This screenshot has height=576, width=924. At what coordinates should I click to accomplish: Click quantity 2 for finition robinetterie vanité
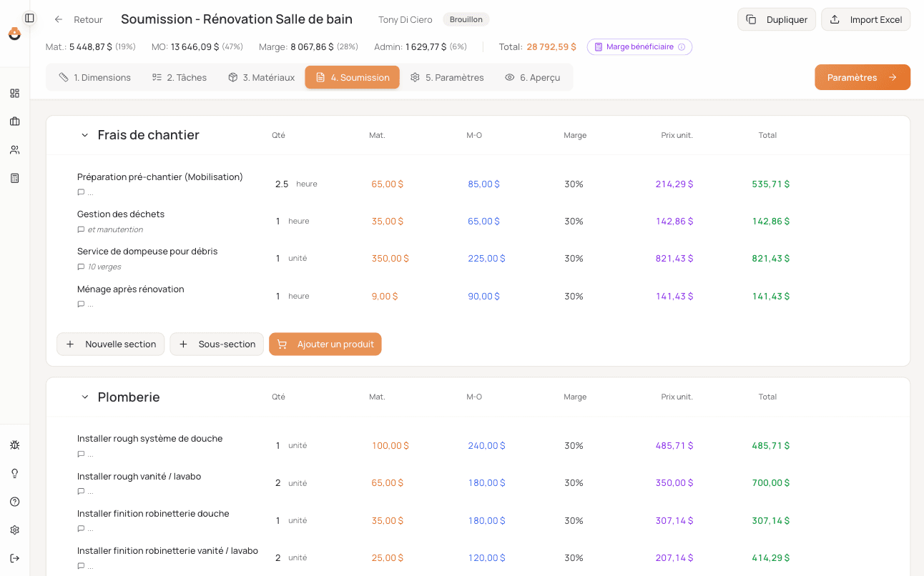(278, 557)
